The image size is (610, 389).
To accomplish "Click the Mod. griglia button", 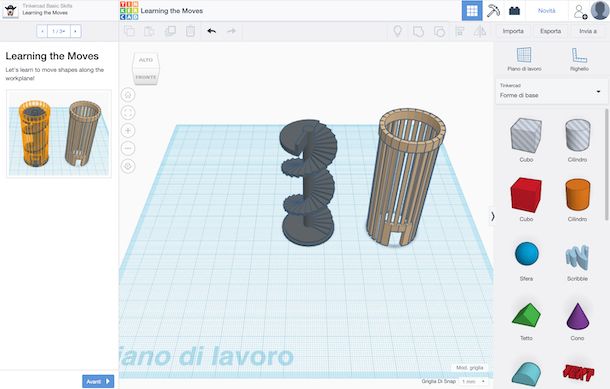I will pos(470,368).
